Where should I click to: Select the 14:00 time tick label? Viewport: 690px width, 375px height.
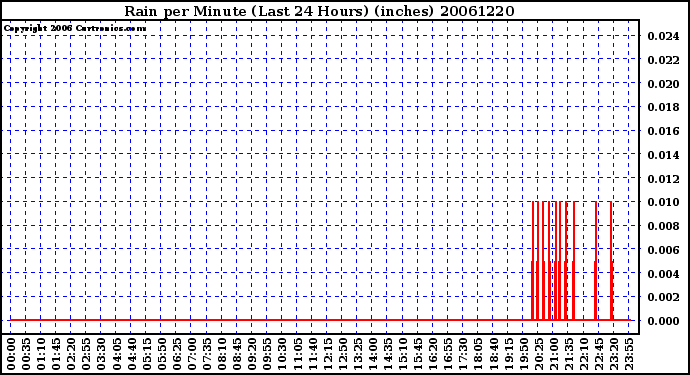click(372, 354)
